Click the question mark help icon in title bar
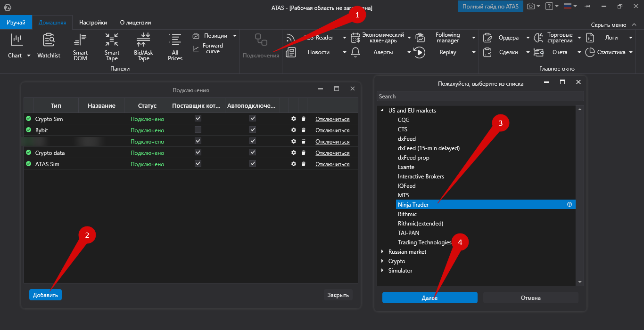The height and width of the screenshot is (330, 644). 549,6
